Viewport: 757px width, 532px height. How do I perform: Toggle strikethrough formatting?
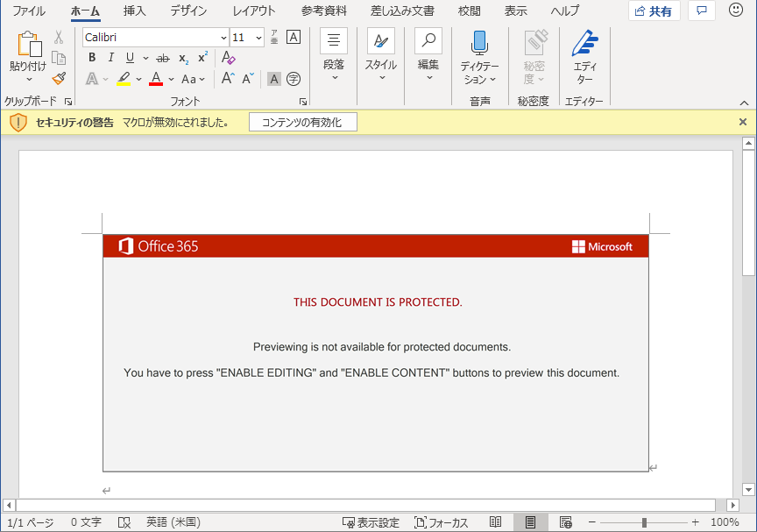click(163, 59)
